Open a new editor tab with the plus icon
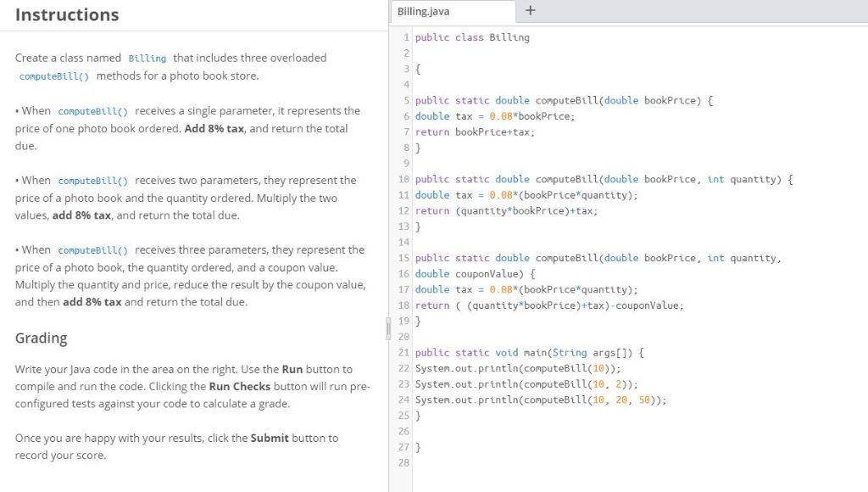 pos(530,11)
